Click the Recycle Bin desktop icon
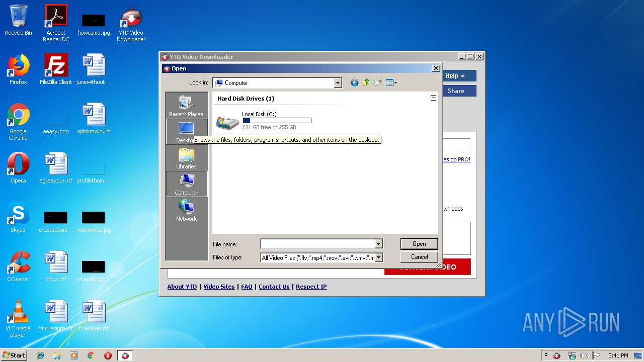 (18, 20)
